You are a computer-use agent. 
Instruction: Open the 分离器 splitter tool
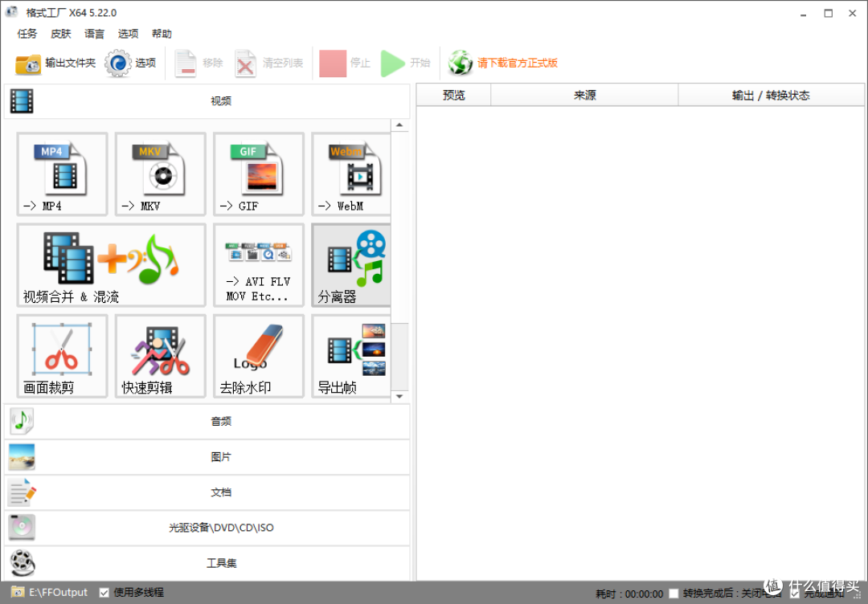[351, 265]
